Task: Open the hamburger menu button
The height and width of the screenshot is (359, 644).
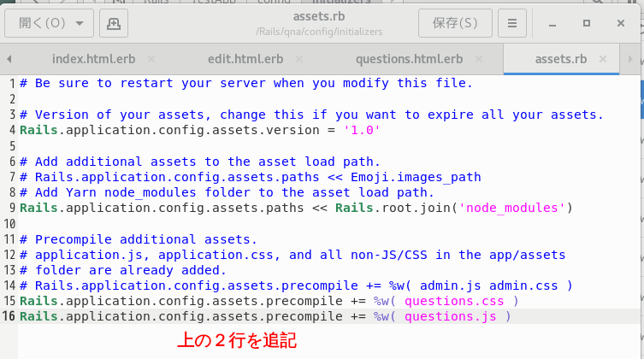Action: coord(511,23)
